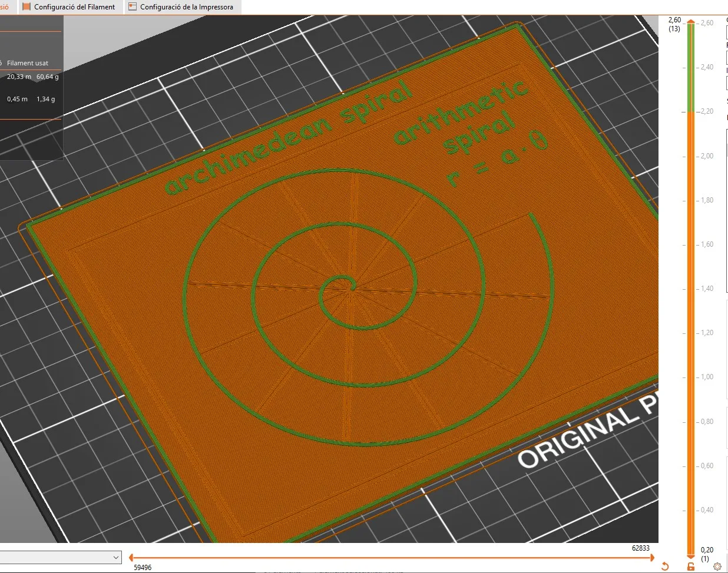728x573 pixels.
Task: Click the filament spool icon on the Filament tab
Action: [26, 7]
